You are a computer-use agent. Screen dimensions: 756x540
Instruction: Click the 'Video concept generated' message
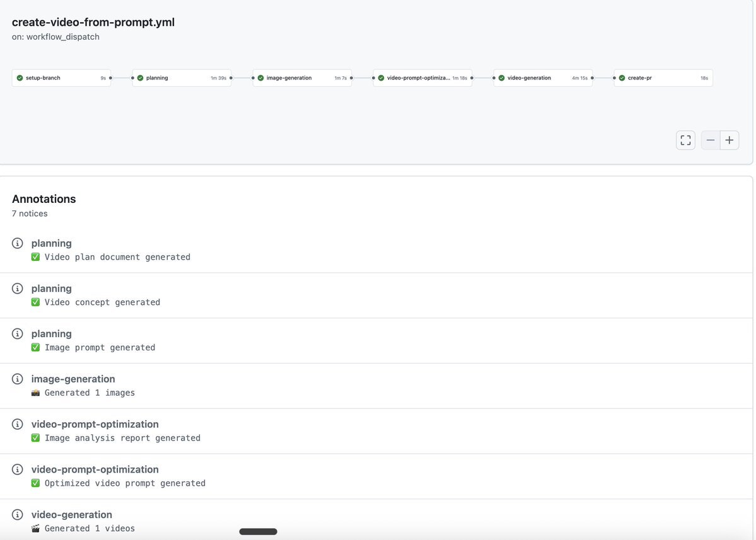(102, 302)
